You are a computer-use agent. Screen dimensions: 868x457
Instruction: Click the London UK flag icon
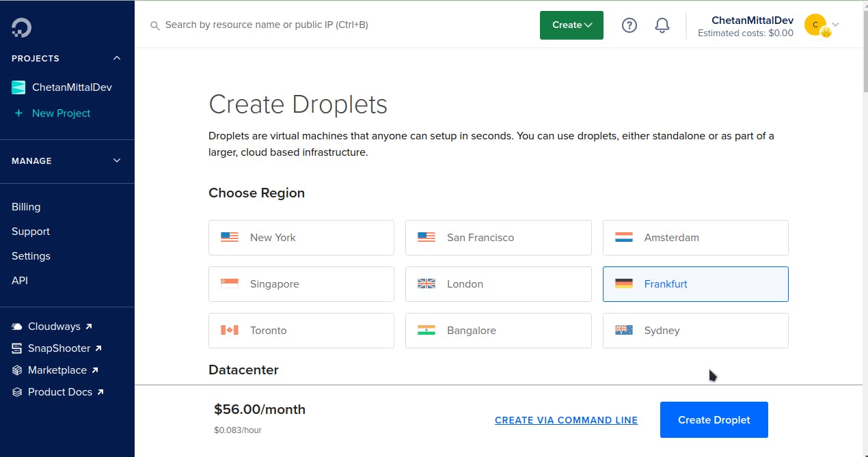click(426, 284)
